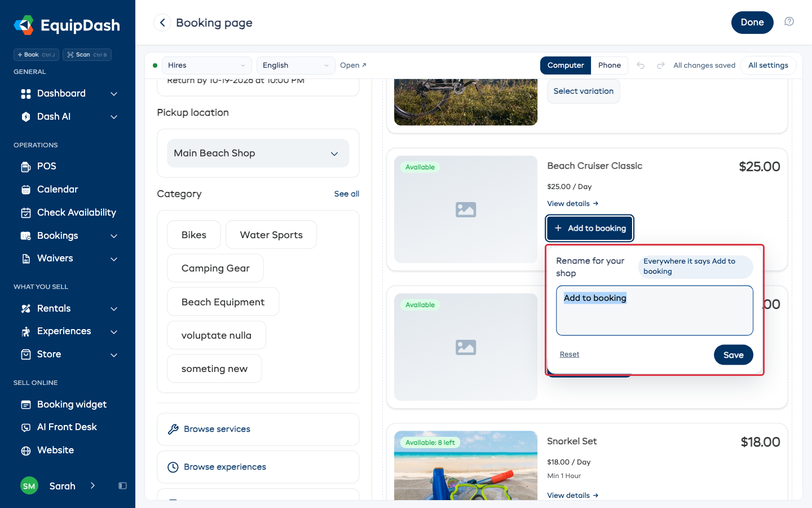Select the Bikes category
The width and height of the screenshot is (812, 508).
tap(194, 235)
